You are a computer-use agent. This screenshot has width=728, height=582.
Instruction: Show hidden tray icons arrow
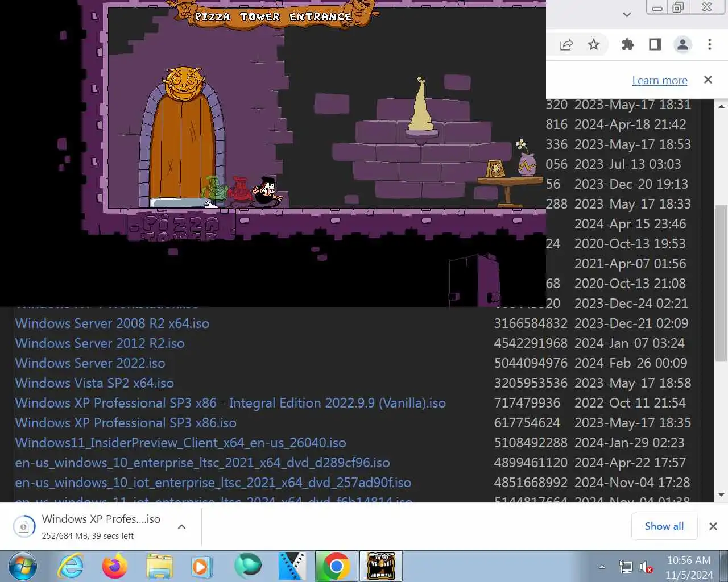(602, 567)
